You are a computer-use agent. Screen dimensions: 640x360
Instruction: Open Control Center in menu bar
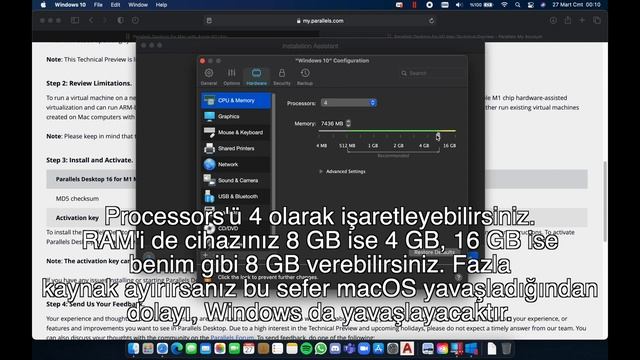530,5
